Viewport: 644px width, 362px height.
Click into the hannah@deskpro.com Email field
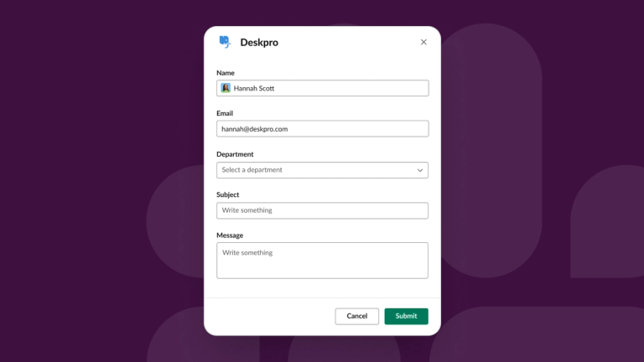coord(322,129)
